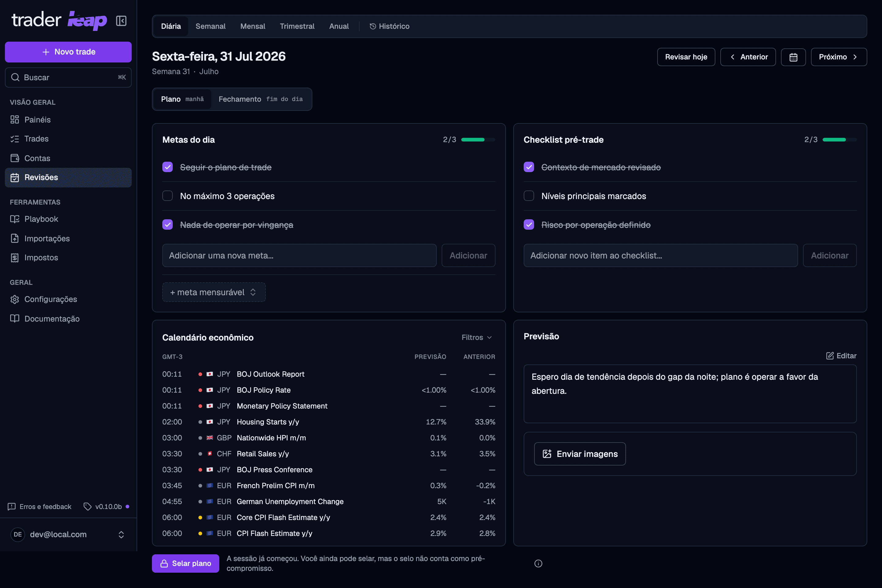This screenshot has height=588, width=882.
Task: Select the German Unemployment Change event
Action: pyautogui.click(x=329, y=501)
